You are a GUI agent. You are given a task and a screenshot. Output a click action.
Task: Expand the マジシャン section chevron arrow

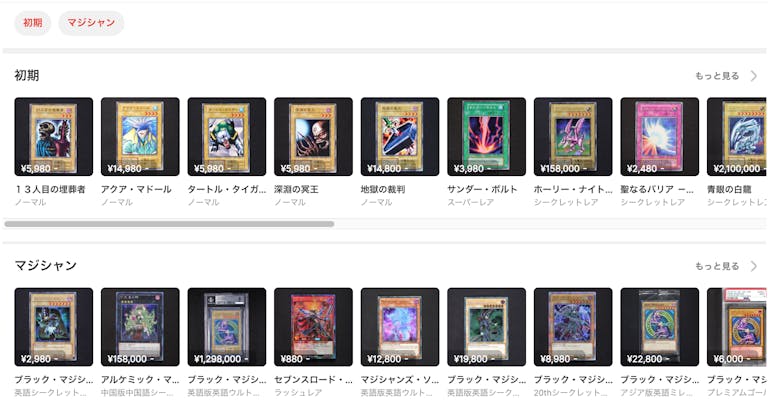pyautogui.click(x=754, y=266)
